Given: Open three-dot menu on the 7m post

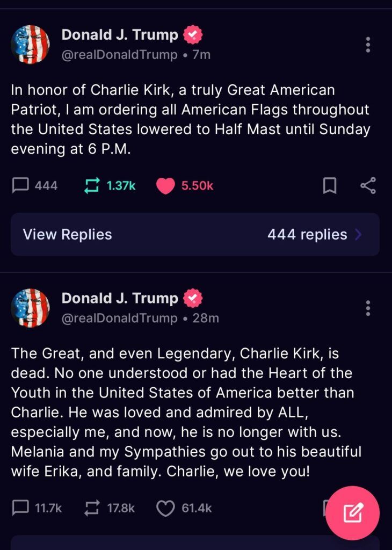Looking at the screenshot, I should (x=368, y=45).
